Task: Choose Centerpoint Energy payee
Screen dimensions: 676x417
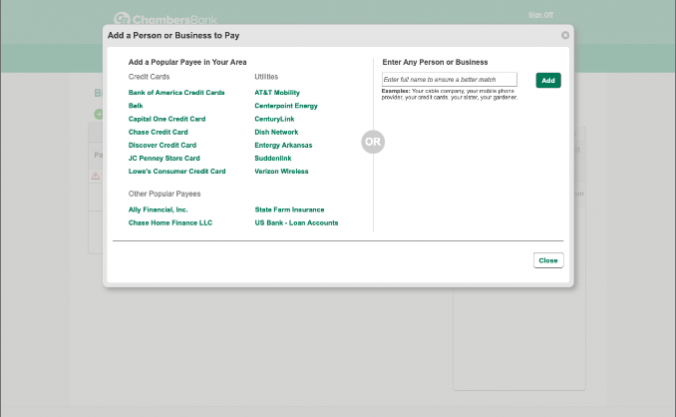Action: click(x=286, y=106)
